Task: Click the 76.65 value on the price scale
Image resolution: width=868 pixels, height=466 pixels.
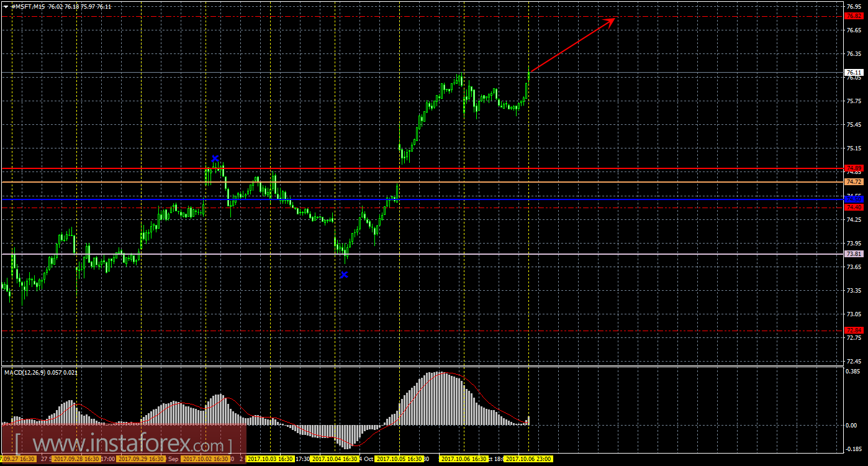Action: pyautogui.click(x=854, y=30)
